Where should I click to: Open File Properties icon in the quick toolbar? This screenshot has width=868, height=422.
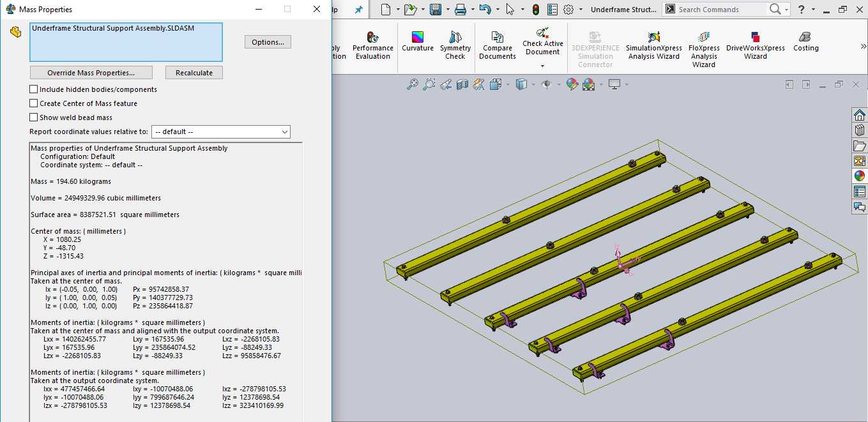pyautogui.click(x=552, y=10)
